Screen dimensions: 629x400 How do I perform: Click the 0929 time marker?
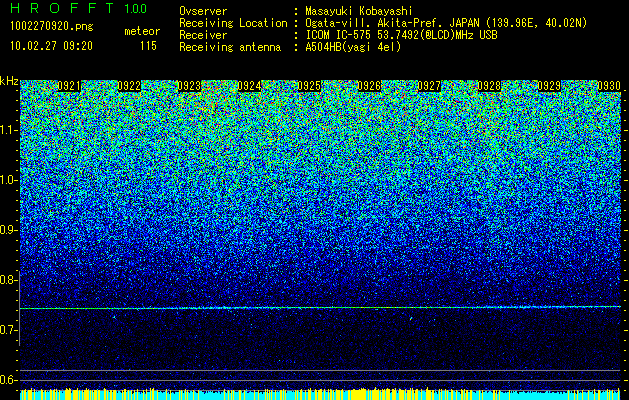[549, 86]
